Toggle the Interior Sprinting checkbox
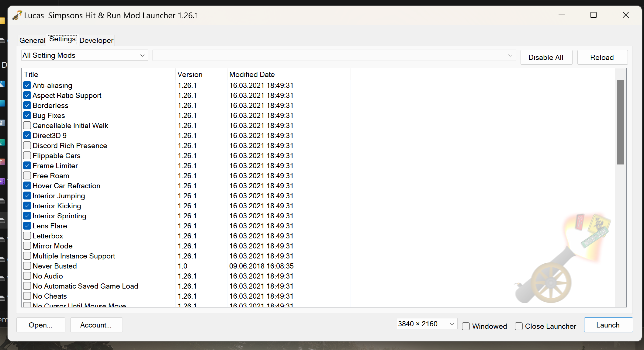The image size is (644, 350). (x=27, y=216)
